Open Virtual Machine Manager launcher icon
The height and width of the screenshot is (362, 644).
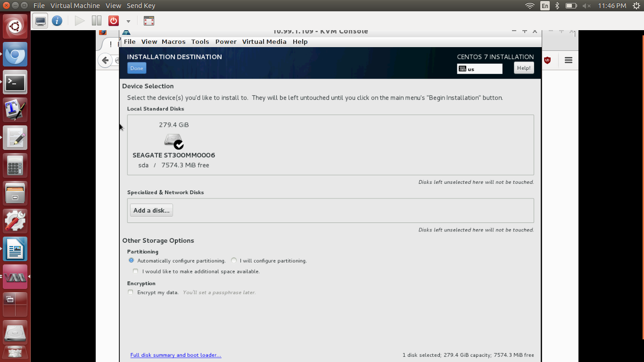16,277
